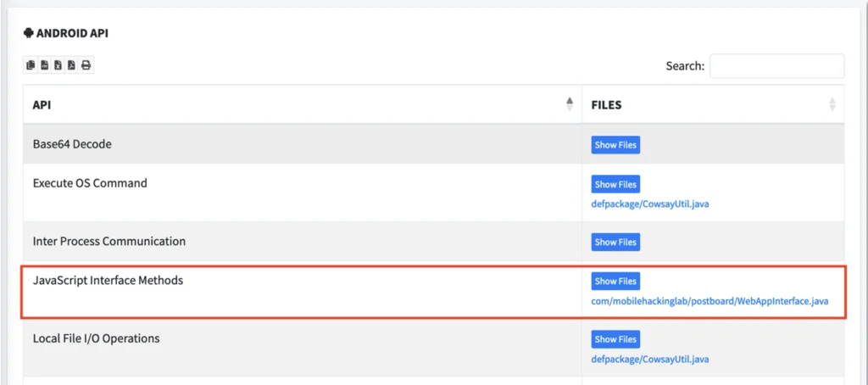Click the Android robot icon in the heading
Image resolution: width=868 pixels, height=385 pixels.
28,33
